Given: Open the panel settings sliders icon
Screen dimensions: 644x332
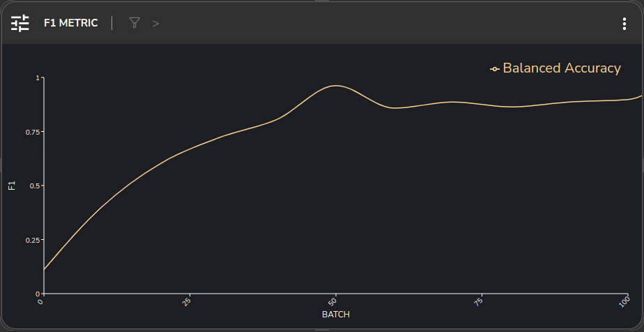Looking at the screenshot, I should pyautogui.click(x=20, y=23).
